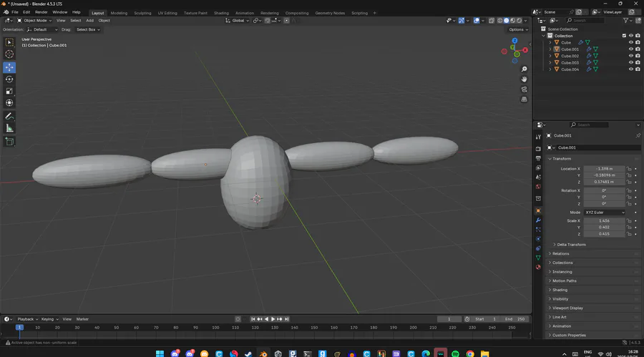Open the Select Box drag dropdown
644x357 pixels.
88,29
